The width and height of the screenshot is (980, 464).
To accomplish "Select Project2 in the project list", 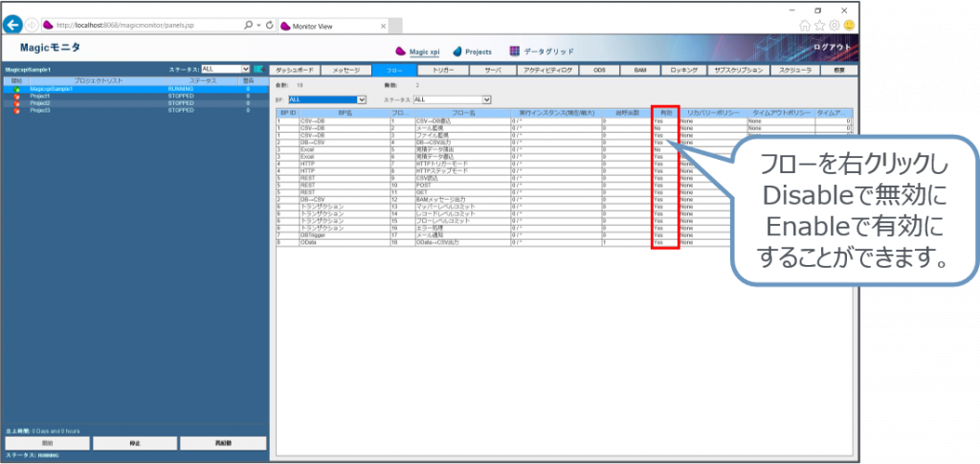I will [x=40, y=103].
